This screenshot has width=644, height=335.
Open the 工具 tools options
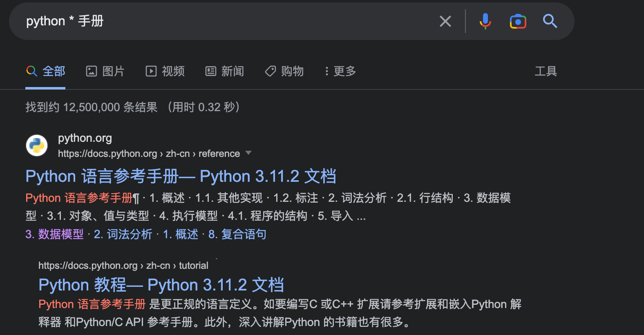tap(546, 71)
